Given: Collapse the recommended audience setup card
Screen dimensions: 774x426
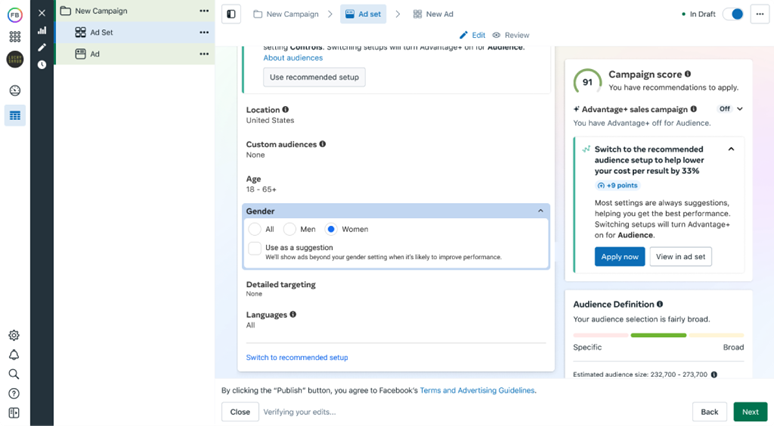Looking at the screenshot, I should pyautogui.click(x=731, y=149).
